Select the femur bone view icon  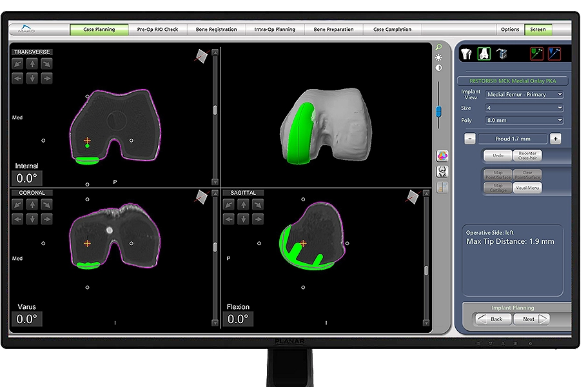pos(484,54)
